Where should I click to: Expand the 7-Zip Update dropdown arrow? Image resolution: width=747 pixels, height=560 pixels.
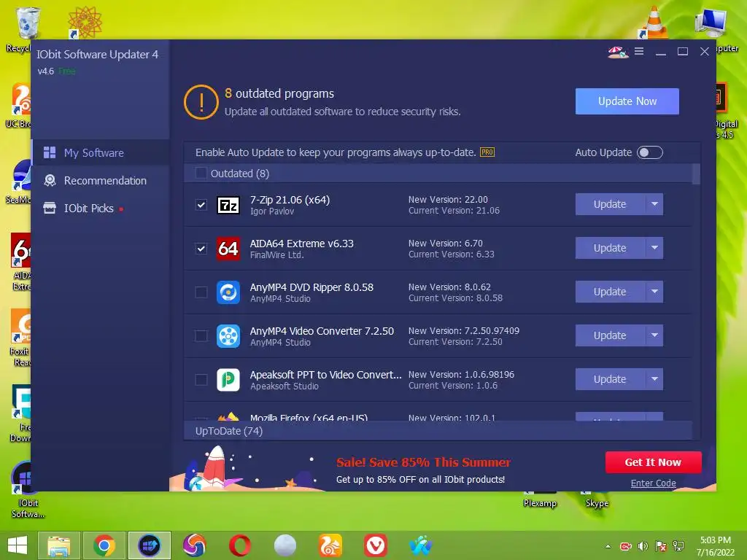(x=654, y=204)
